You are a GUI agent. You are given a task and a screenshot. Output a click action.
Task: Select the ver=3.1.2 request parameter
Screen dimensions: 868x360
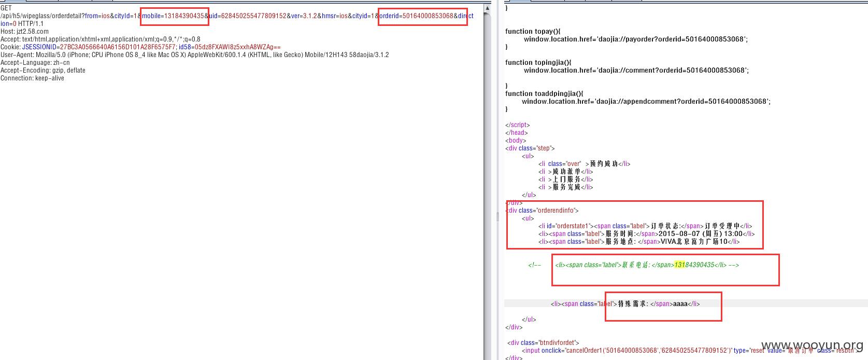pos(304,16)
